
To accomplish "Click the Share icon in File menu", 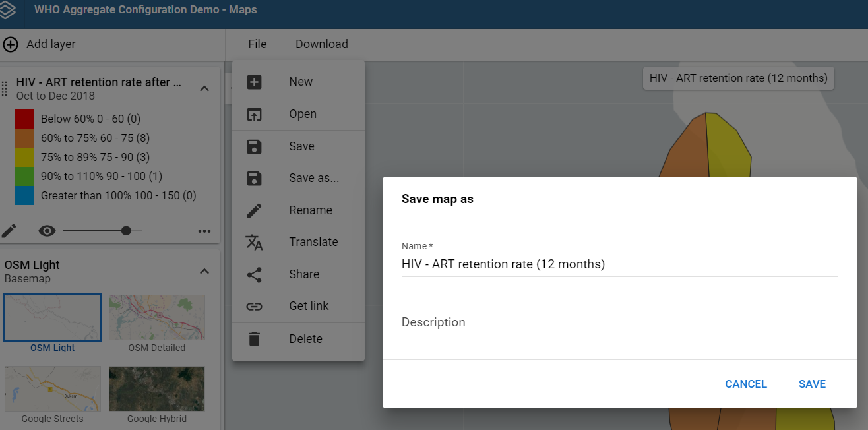I will click(x=254, y=274).
